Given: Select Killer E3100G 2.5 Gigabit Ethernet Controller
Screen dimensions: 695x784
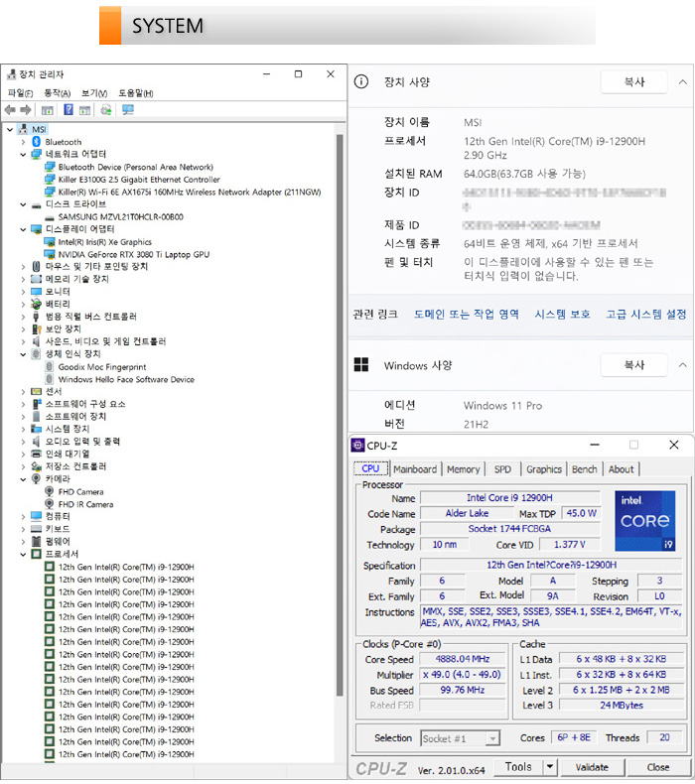Looking at the screenshot, I should [x=139, y=180].
